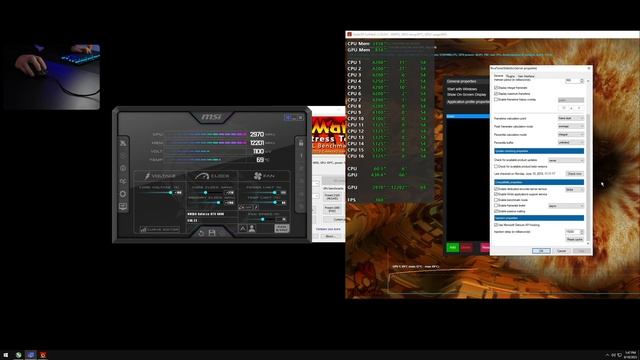
Task: Toggle Web applications support service checkbox
Action: pyautogui.click(x=496, y=194)
